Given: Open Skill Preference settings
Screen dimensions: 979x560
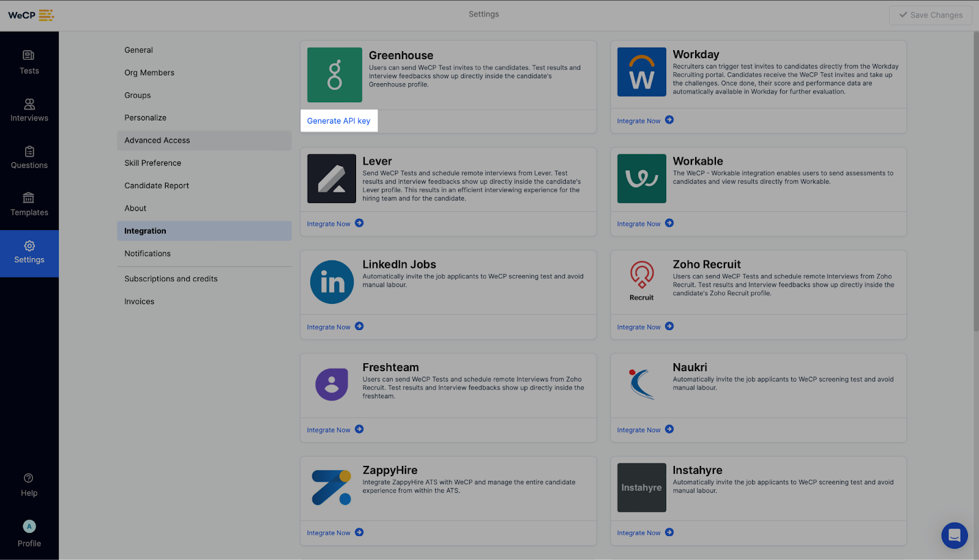Looking at the screenshot, I should tap(204, 163).
